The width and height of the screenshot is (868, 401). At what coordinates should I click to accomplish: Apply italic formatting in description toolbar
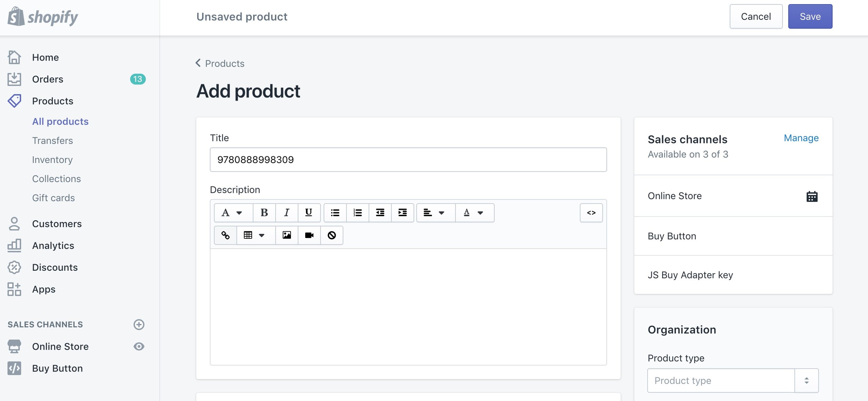coord(286,213)
